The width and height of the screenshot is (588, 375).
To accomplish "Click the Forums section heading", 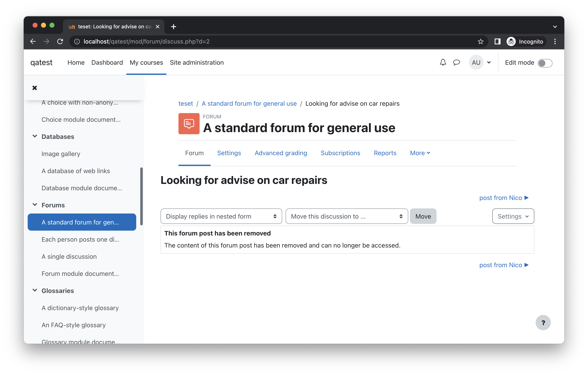I will 53,205.
